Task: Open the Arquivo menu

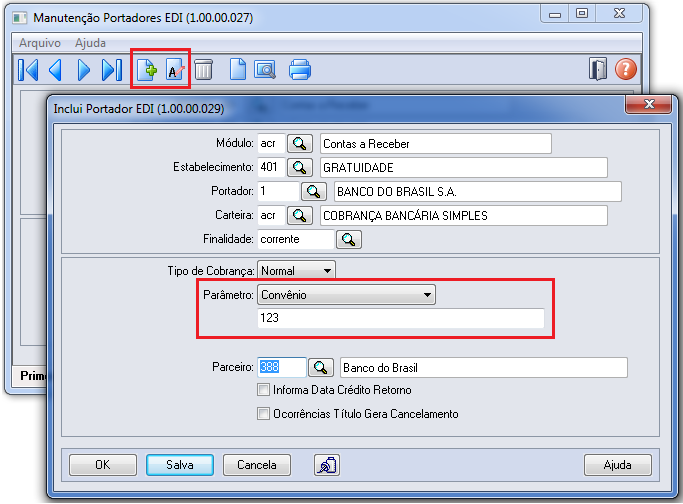Action: pyautogui.click(x=40, y=43)
